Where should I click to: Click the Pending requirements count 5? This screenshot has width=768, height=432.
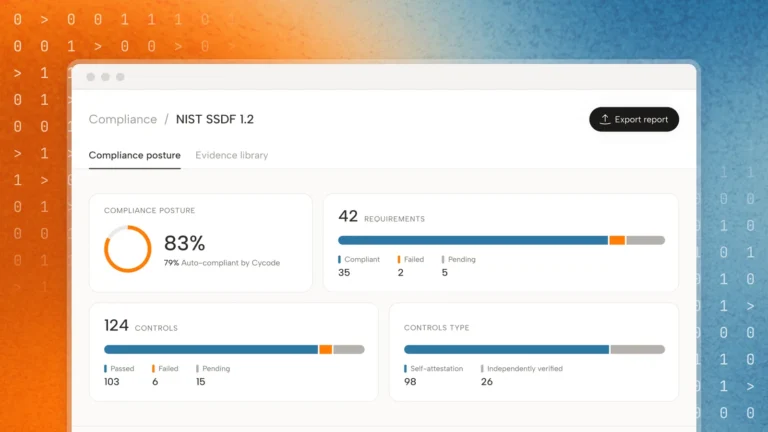tap(445, 273)
